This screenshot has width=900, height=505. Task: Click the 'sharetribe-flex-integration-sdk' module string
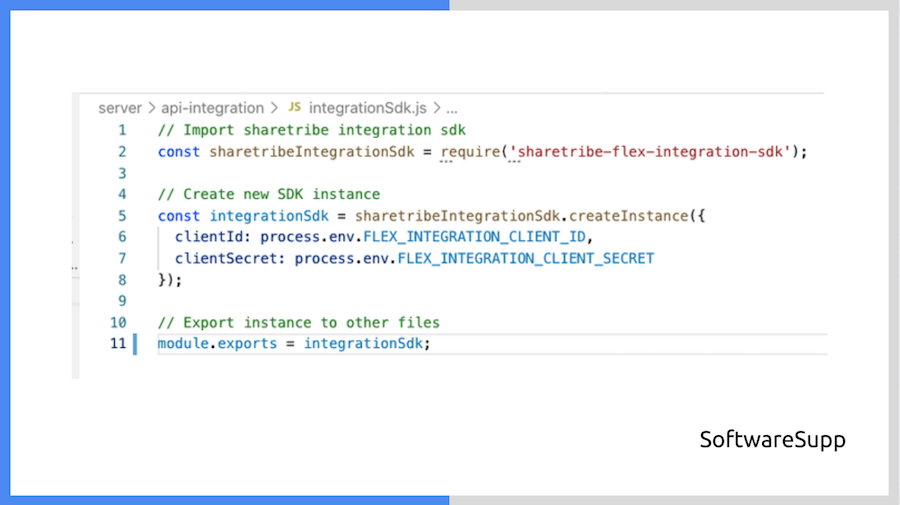[654, 152]
